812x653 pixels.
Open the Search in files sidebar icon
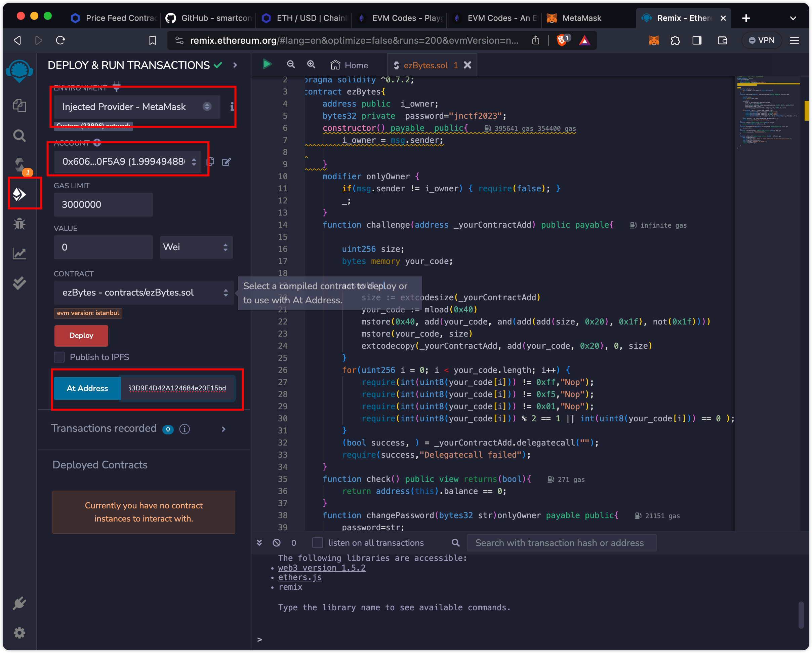[x=19, y=136]
